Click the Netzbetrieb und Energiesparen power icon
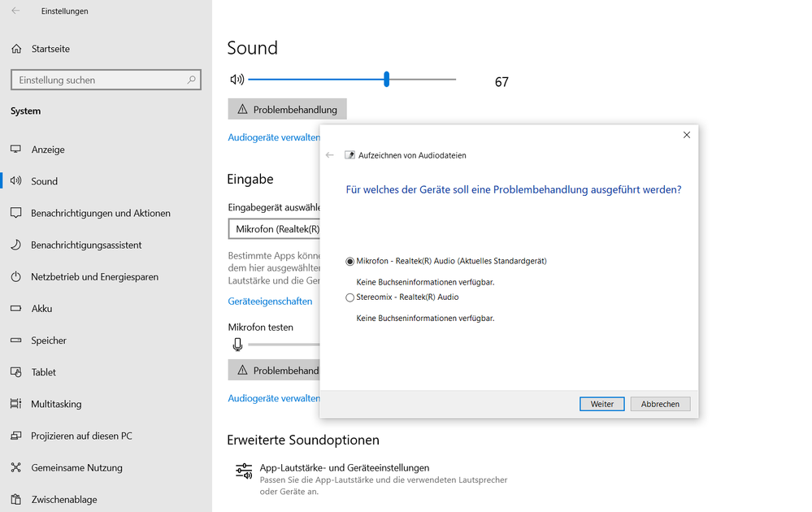 (15, 277)
